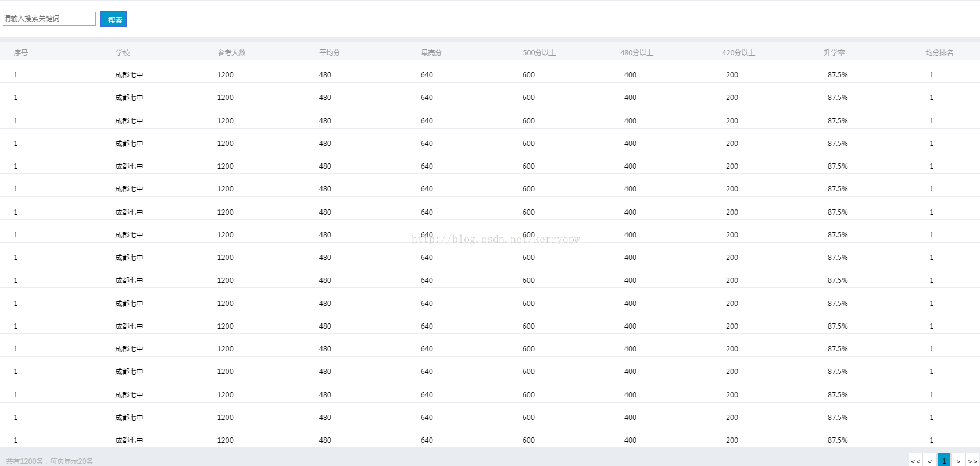Jump to last page with >> button
This screenshot has height=466, width=980.
click(972, 460)
